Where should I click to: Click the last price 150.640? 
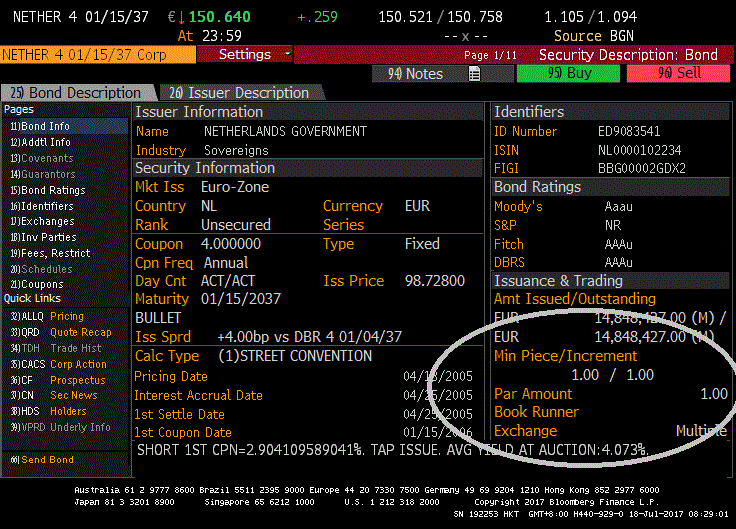pyautogui.click(x=220, y=17)
